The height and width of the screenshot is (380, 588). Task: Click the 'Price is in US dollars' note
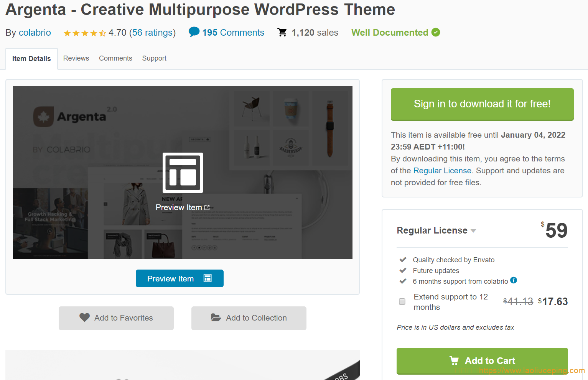(455, 327)
